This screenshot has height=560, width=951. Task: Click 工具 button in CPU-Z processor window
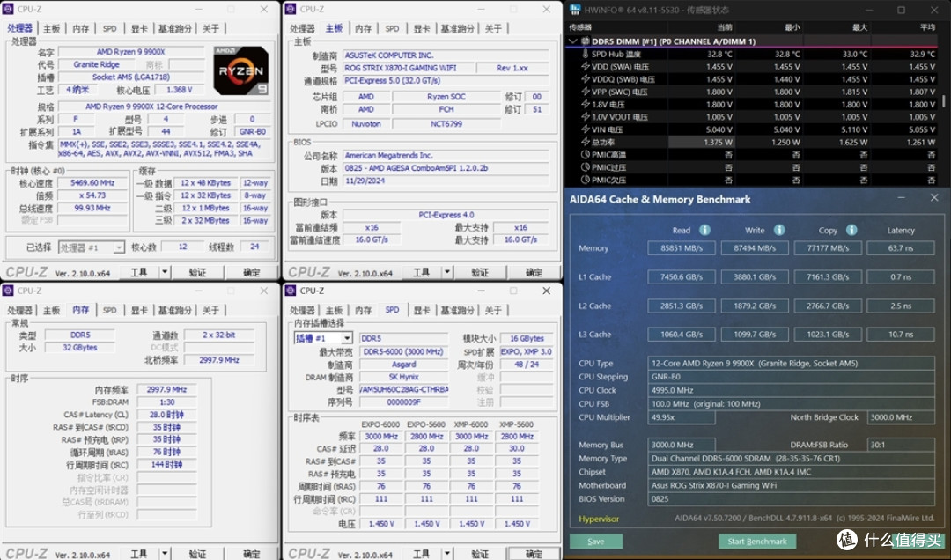139,272
